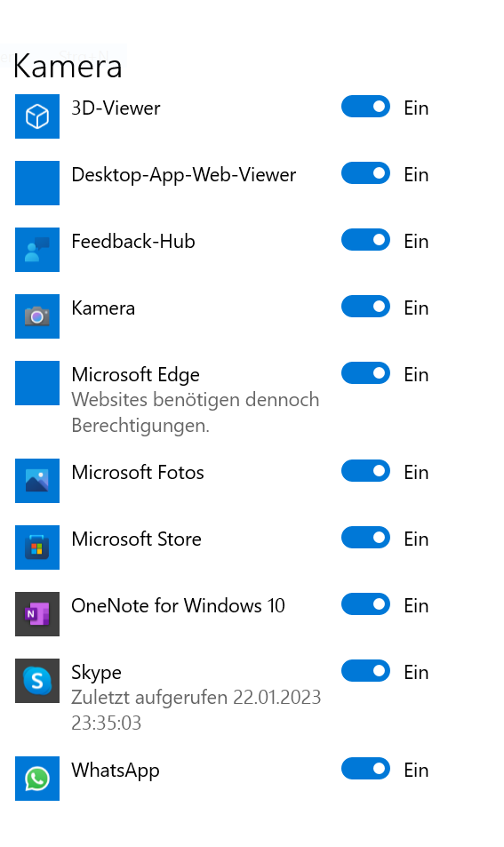The height and width of the screenshot is (847, 504).
Task: Select the Microsoft Fotos label text
Action: point(138,473)
